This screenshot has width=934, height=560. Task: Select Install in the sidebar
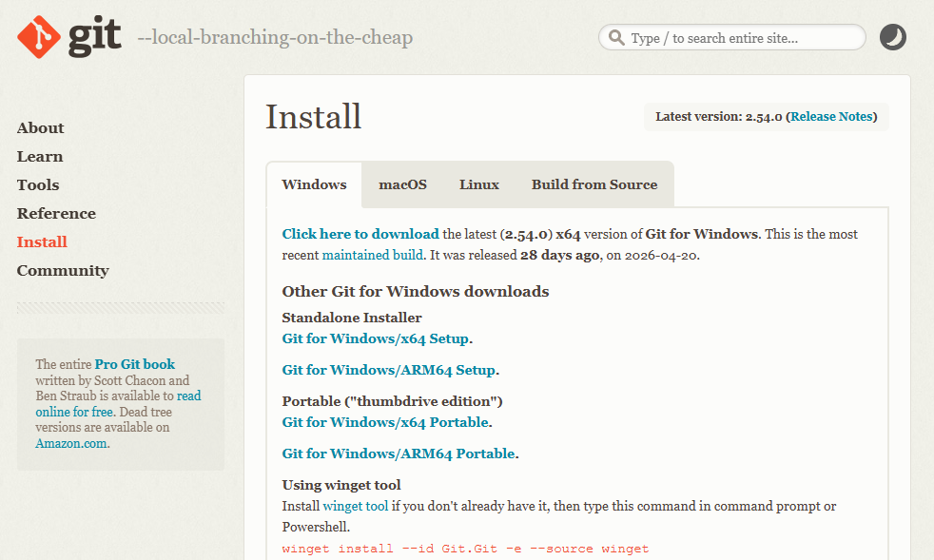pyautogui.click(x=42, y=242)
